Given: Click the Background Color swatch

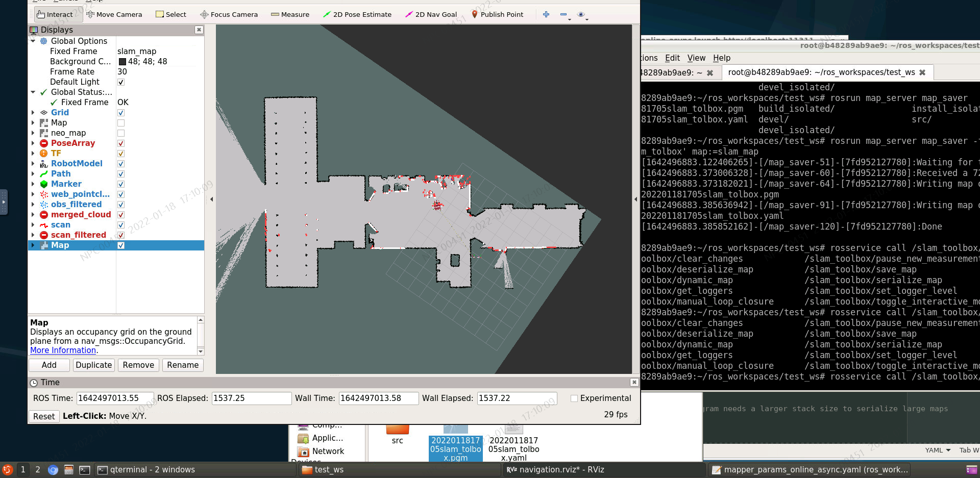Looking at the screenshot, I should 122,61.
